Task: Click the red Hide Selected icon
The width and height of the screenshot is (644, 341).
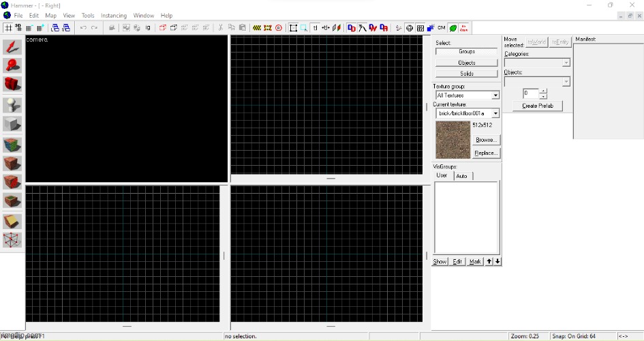Action: point(163,28)
